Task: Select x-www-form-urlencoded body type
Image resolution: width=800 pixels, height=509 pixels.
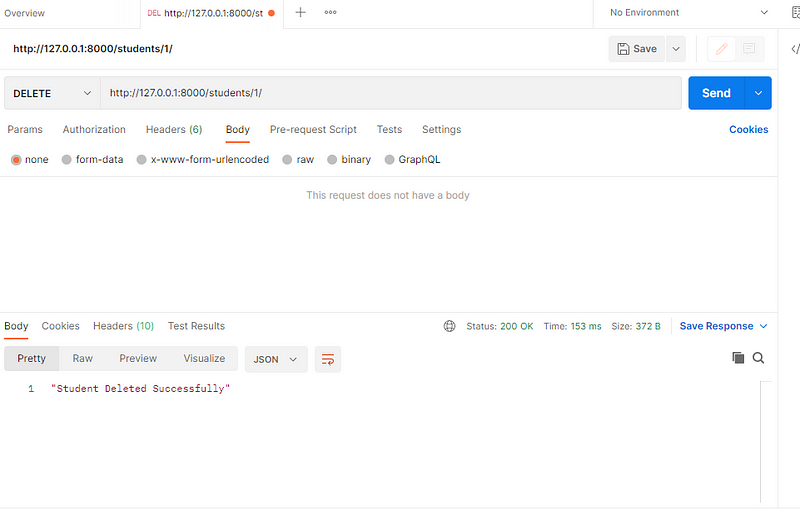Action: point(203,160)
